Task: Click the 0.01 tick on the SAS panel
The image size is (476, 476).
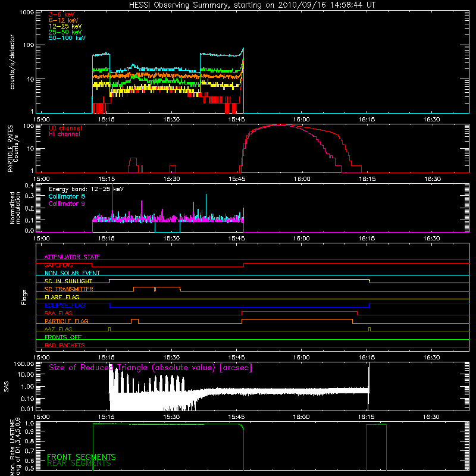Action: [x=27, y=409]
